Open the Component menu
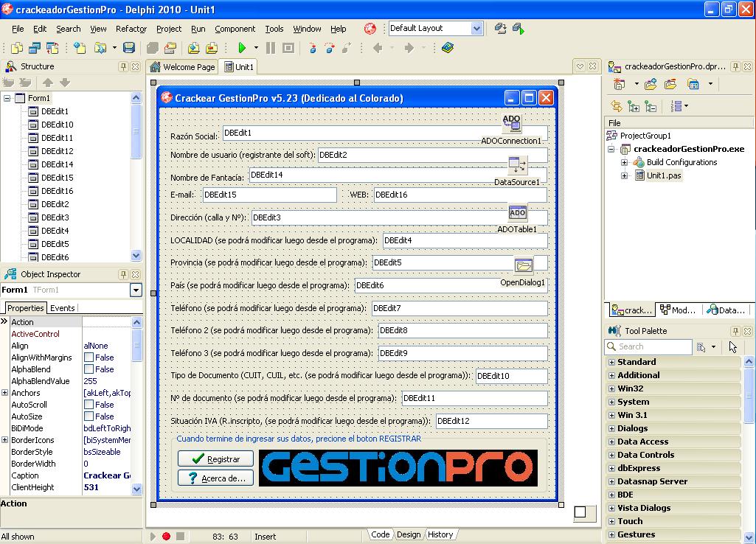 [235, 29]
